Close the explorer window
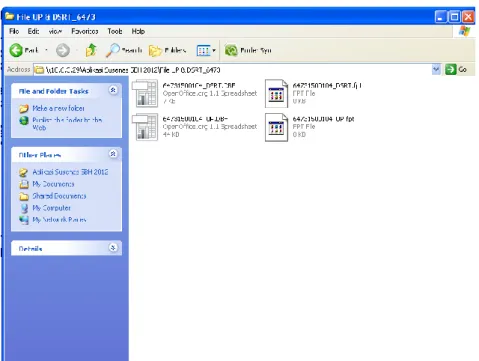 [468, 17]
